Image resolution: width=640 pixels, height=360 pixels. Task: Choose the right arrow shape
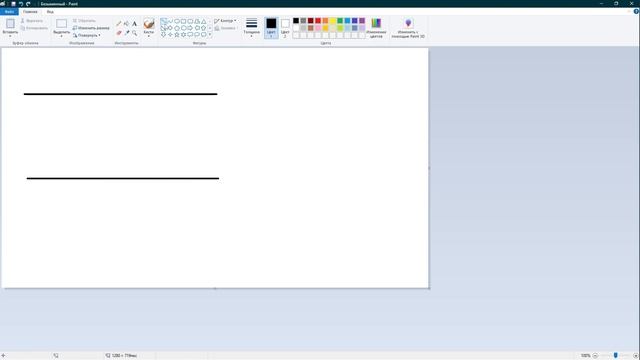pyautogui.click(x=190, y=28)
